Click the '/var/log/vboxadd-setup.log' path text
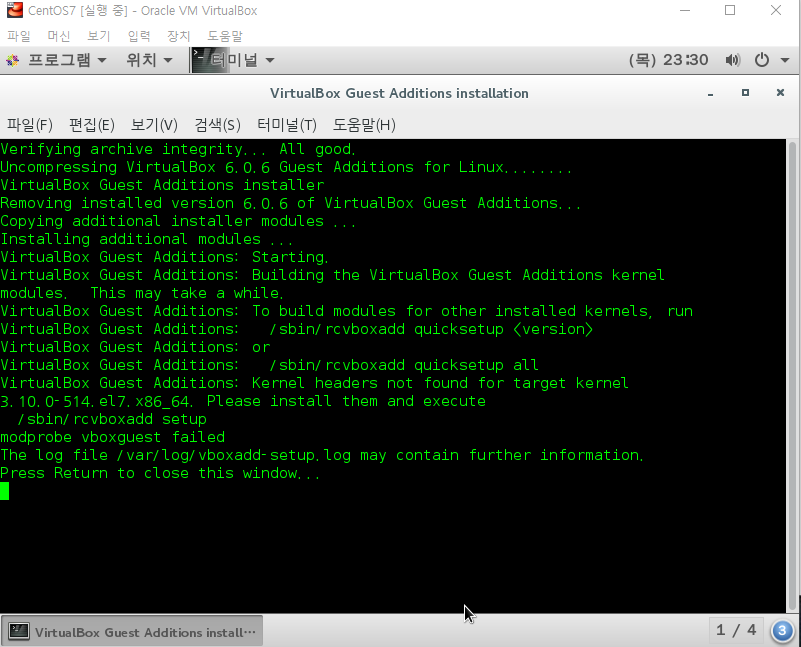 [234, 455]
